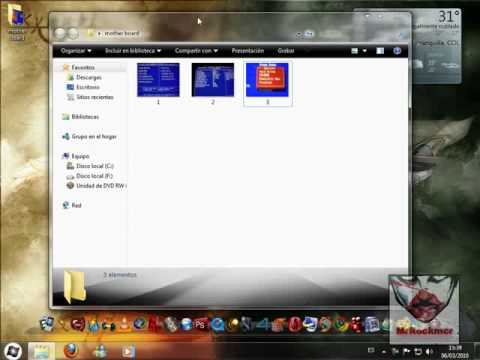Select Favoritos in the sidebar
This screenshot has height=360, width=480.
click(83, 67)
